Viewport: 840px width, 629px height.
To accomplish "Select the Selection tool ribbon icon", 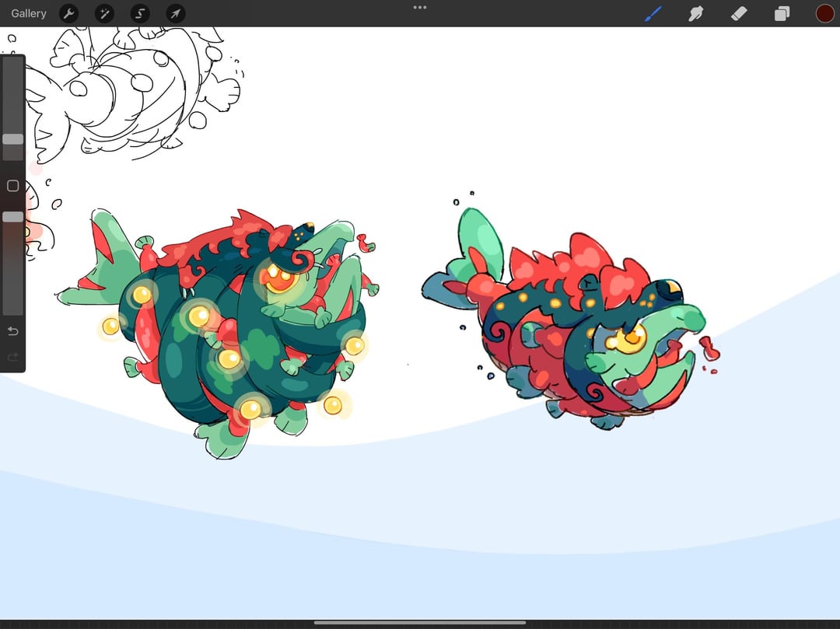I will [x=140, y=13].
